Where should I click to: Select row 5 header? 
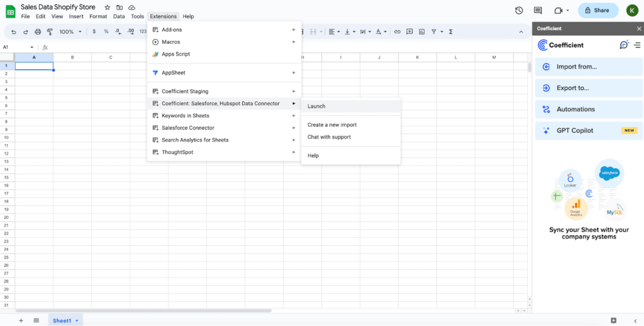[6, 98]
